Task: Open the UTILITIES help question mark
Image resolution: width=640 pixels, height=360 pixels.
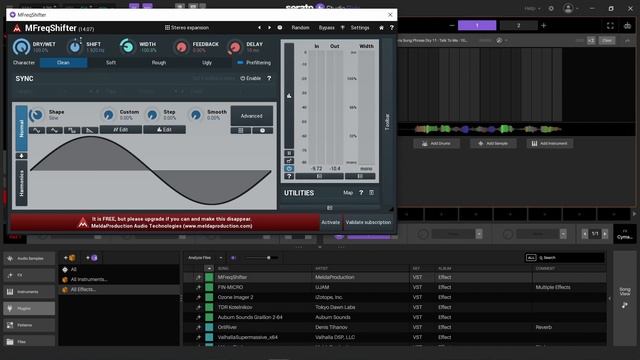Action: (361, 193)
